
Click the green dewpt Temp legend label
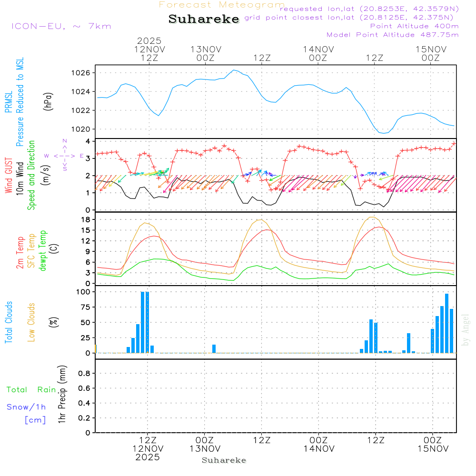click(43, 251)
